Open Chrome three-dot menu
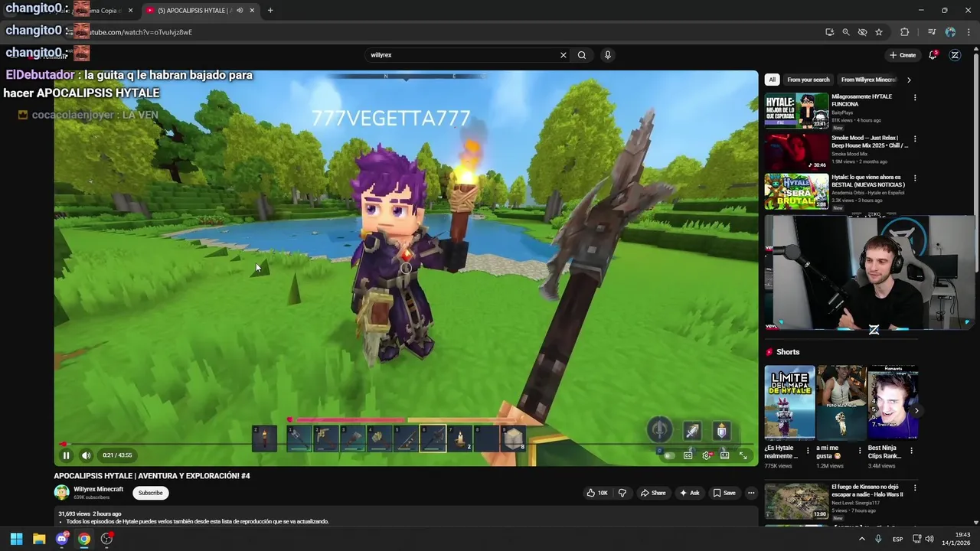The image size is (980, 551). click(968, 32)
